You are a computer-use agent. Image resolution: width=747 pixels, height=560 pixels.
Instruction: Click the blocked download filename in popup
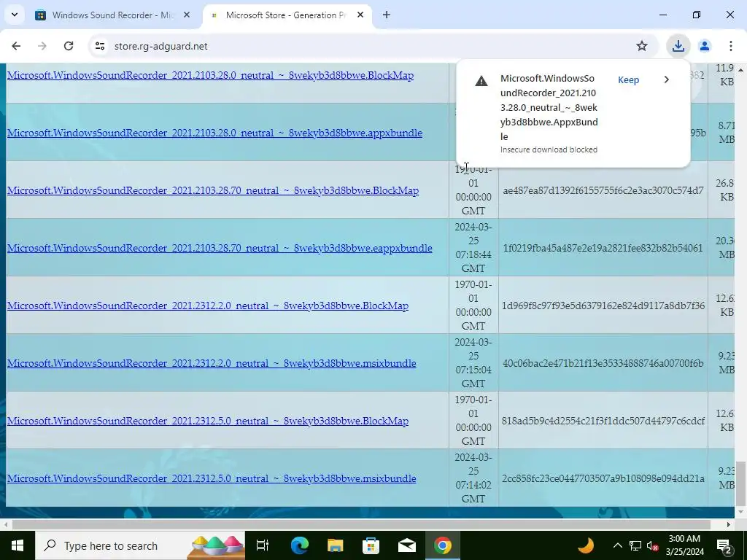coord(549,107)
